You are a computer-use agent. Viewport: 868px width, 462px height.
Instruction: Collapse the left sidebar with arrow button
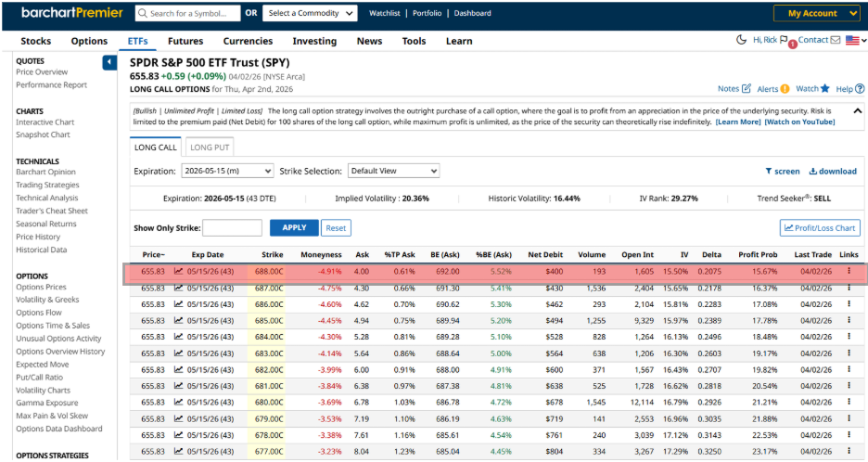[109, 62]
